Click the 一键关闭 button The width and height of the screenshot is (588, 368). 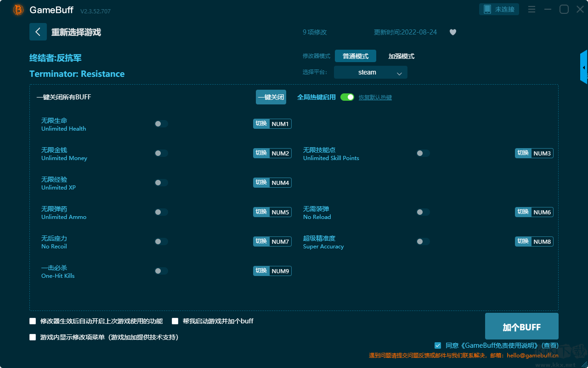[271, 97]
